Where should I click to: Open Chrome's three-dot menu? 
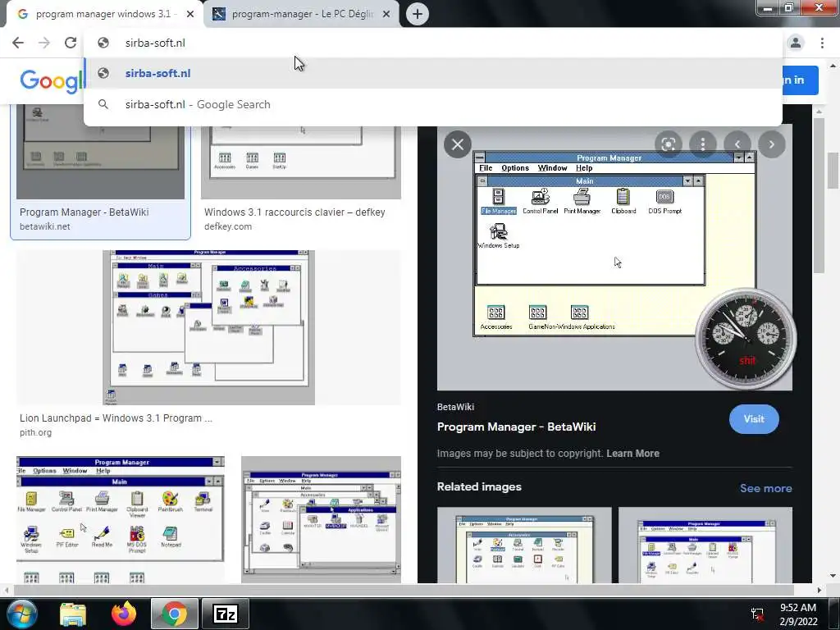(822, 43)
